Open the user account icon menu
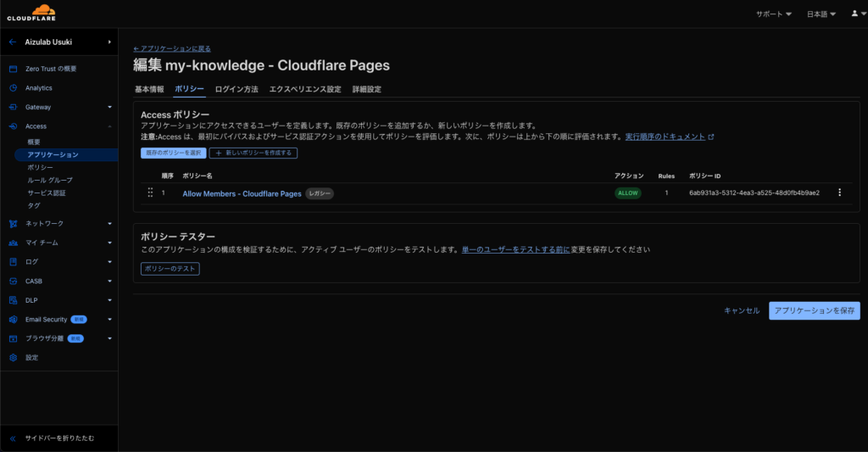The width and height of the screenshot is (868, 452). [859, 14]
